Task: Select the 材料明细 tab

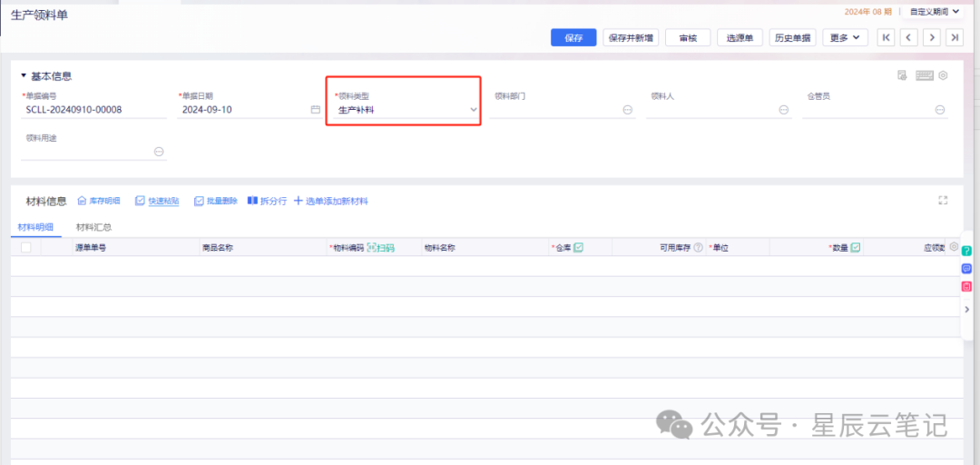Action: 35,227
